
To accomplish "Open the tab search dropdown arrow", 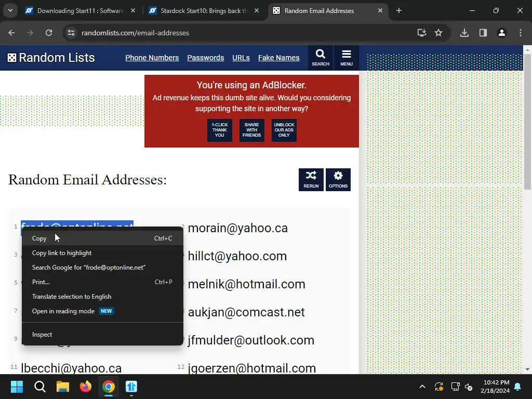I will coord(10,10).
